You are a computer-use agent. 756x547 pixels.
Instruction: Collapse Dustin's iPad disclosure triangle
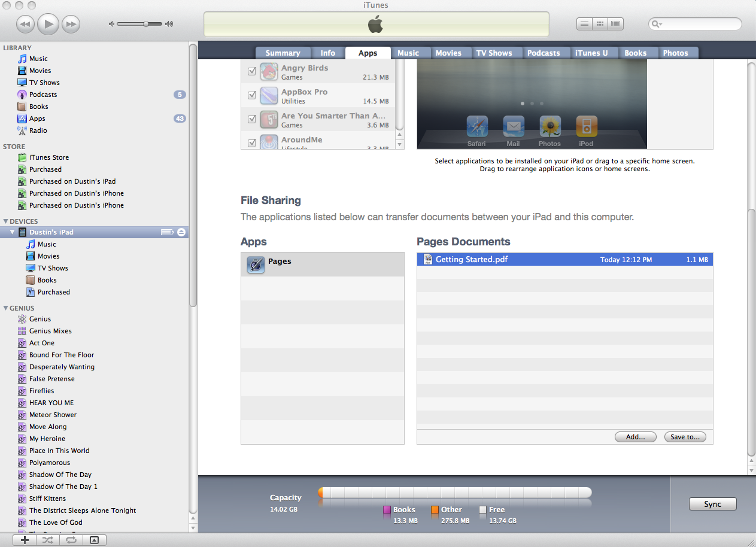[x=13, y=232]
